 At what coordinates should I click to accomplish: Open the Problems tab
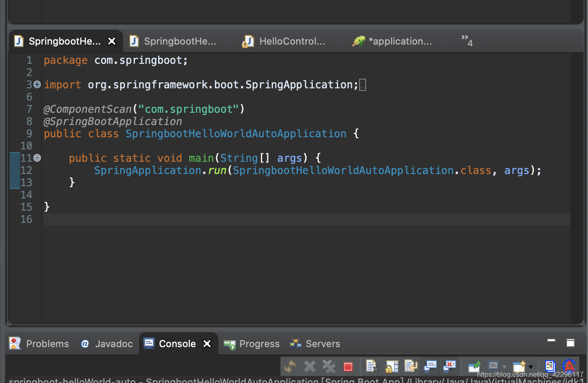[39, 344]
